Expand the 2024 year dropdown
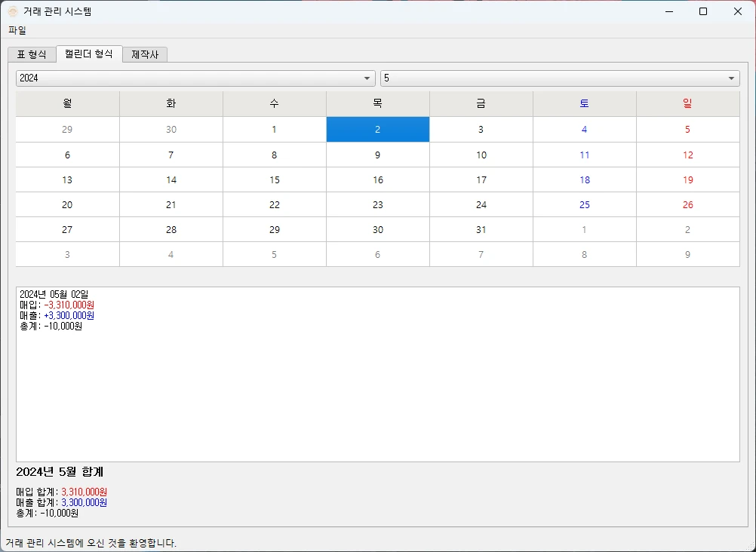756x552 pixels. click(195, 78)
